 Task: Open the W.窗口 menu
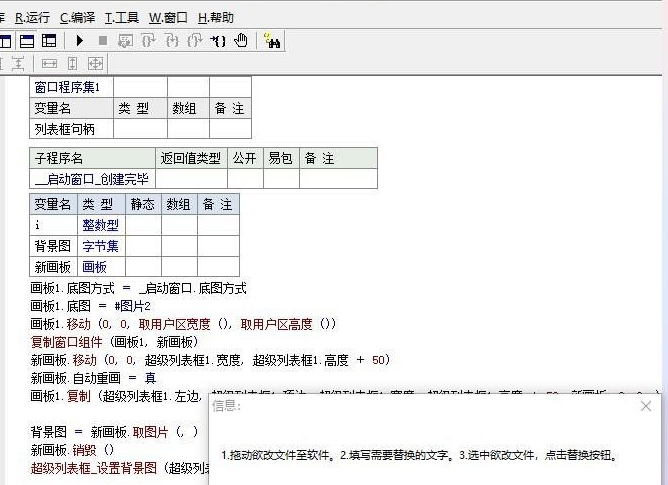(x=168, y=17)
